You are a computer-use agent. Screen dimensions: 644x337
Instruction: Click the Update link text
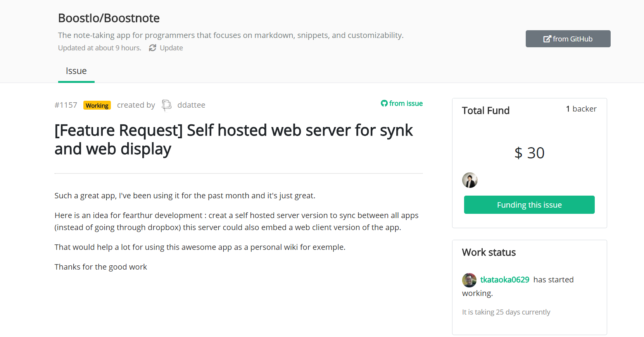(171, 48)
